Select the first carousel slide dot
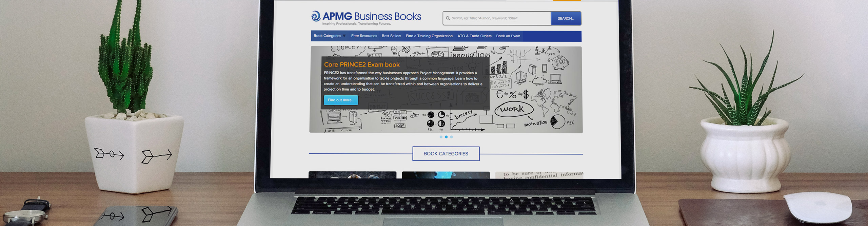The image size is (868, 226). [441, 137]
